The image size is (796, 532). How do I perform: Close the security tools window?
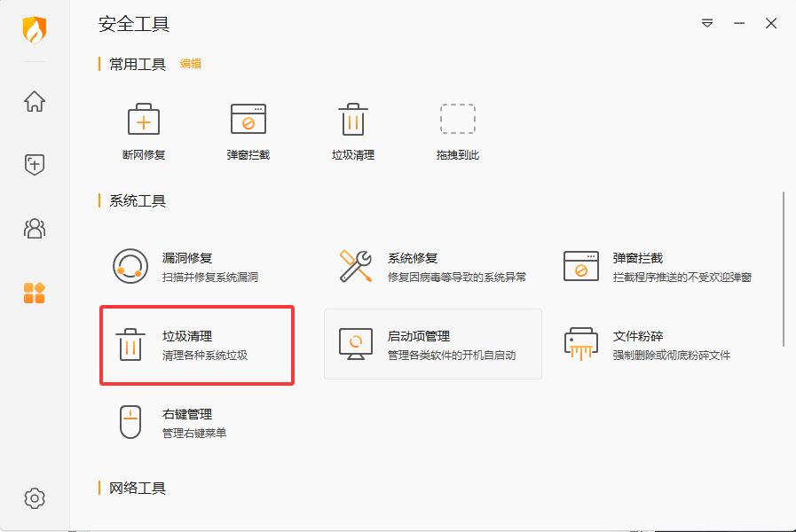tap(771, 23)
